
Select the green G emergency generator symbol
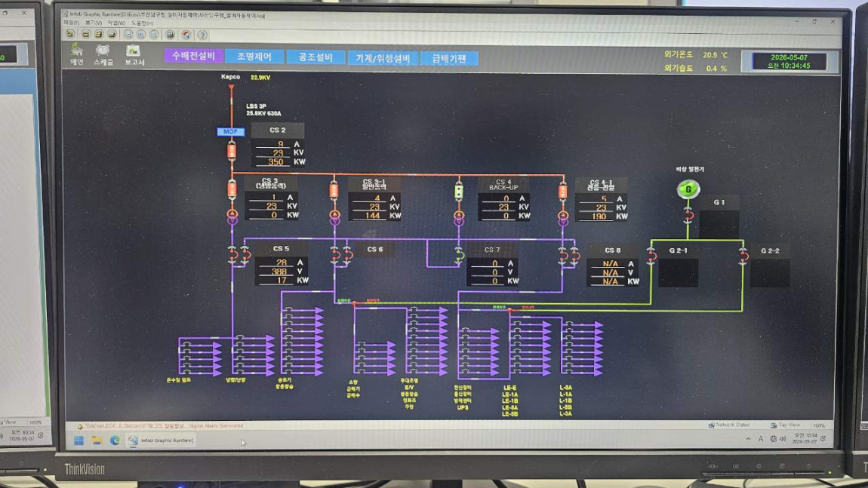point(688,189)
